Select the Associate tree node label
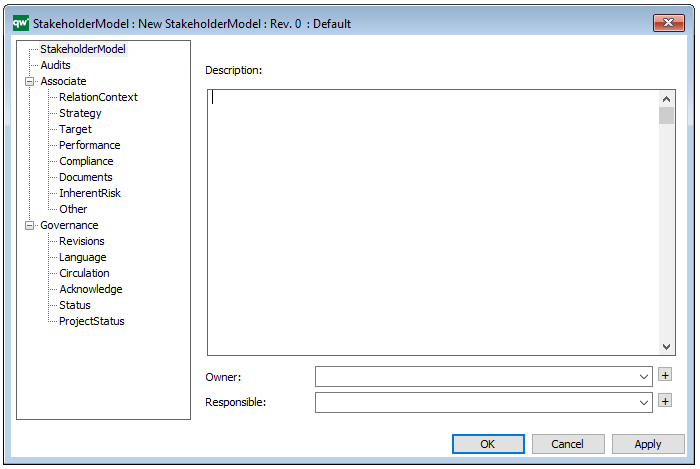The height and width of the screenshot is (469, 700). [x=63, y=81]
